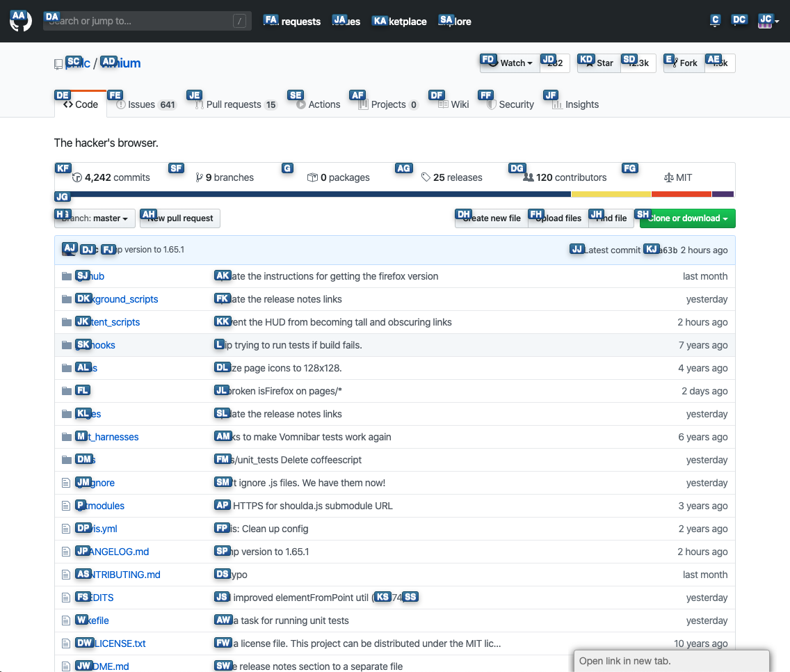Open commit 'HUD from becoming tall' message
790x672 pixels.
click(x=333, y=322)
